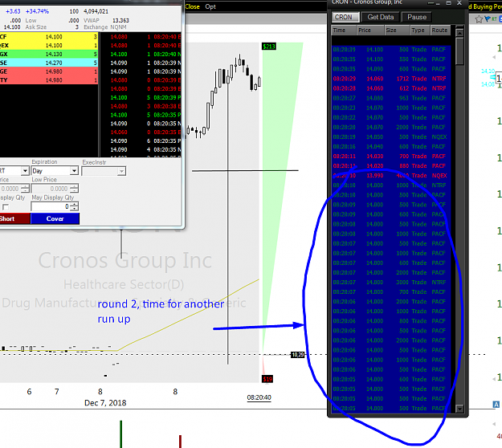The image size is (502, 448).
Task: Click the blue A icon at chart corner
Action: pos(496,404)
